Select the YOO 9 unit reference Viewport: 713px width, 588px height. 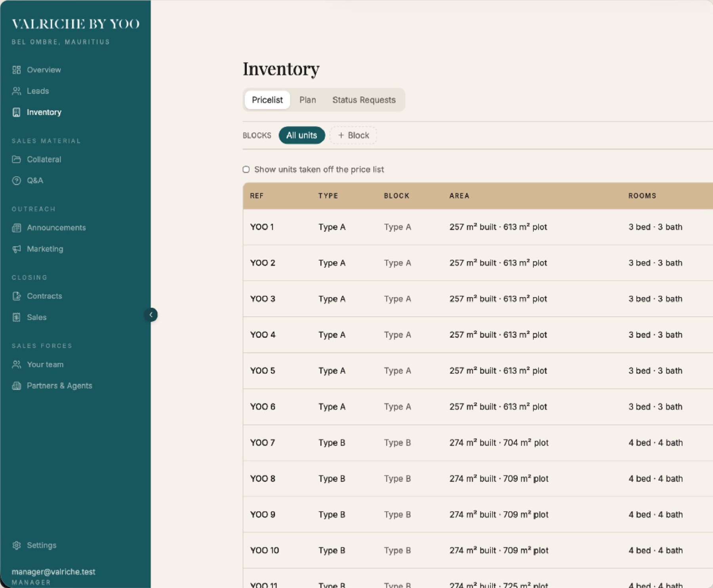[x=263, y=514]
